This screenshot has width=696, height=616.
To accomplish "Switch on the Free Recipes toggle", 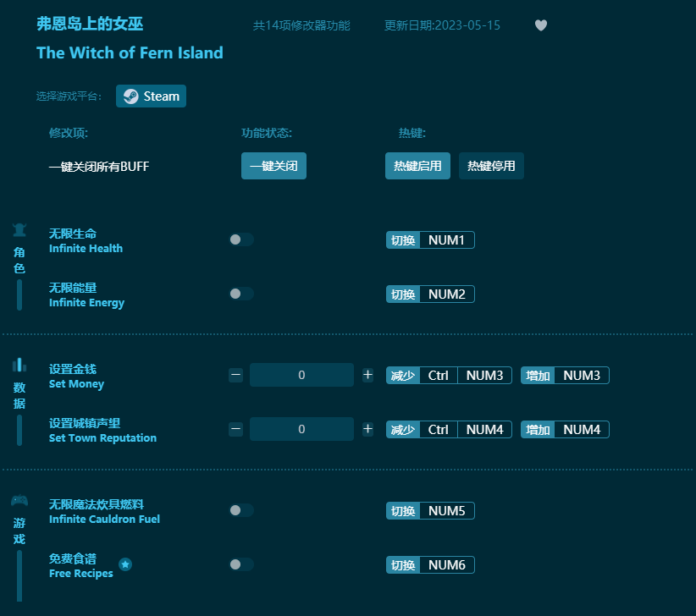I will tap(241, 564).
